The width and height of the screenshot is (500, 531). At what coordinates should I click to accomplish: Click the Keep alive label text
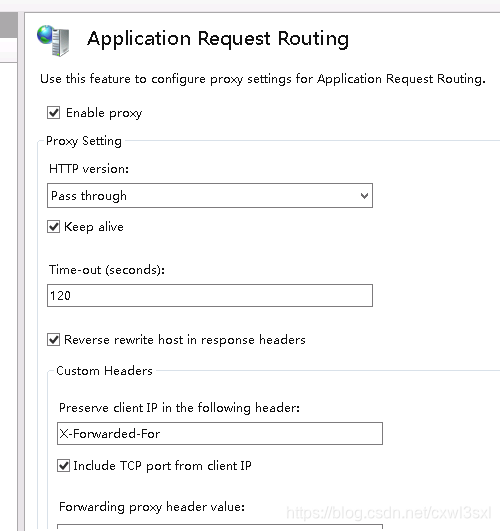(x=94, y=227)
